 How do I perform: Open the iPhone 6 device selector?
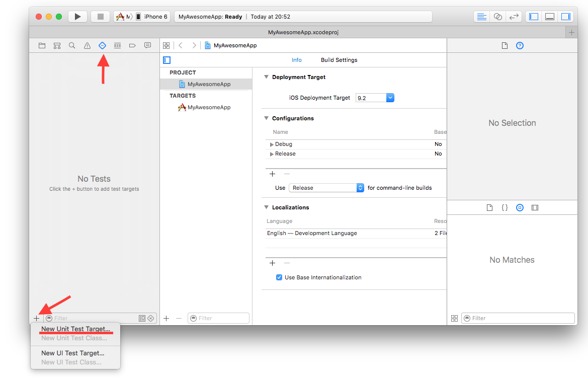pyautogui.click(x=152, y=17)
